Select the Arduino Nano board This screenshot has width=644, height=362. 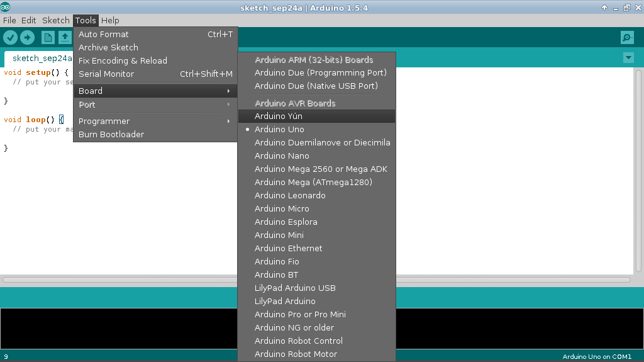pyautogui.click(x=317, y=156)
